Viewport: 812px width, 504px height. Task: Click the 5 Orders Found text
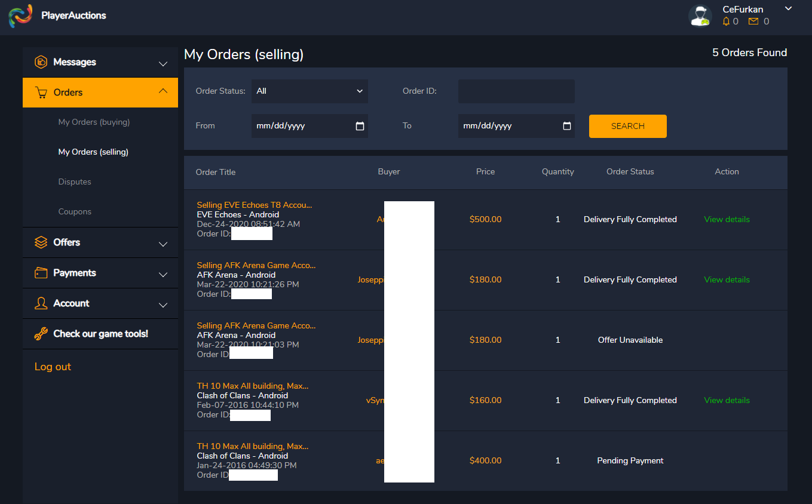(x=749, y=53)
